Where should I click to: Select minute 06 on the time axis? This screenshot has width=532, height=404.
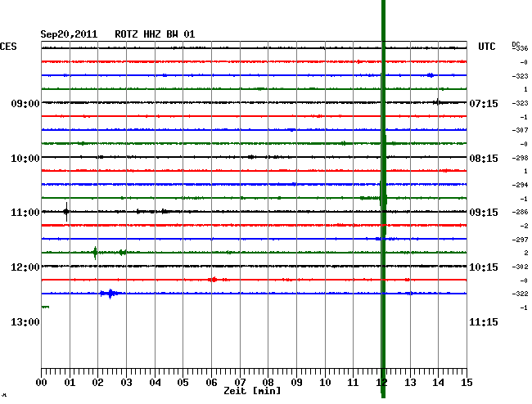(211, 383)
